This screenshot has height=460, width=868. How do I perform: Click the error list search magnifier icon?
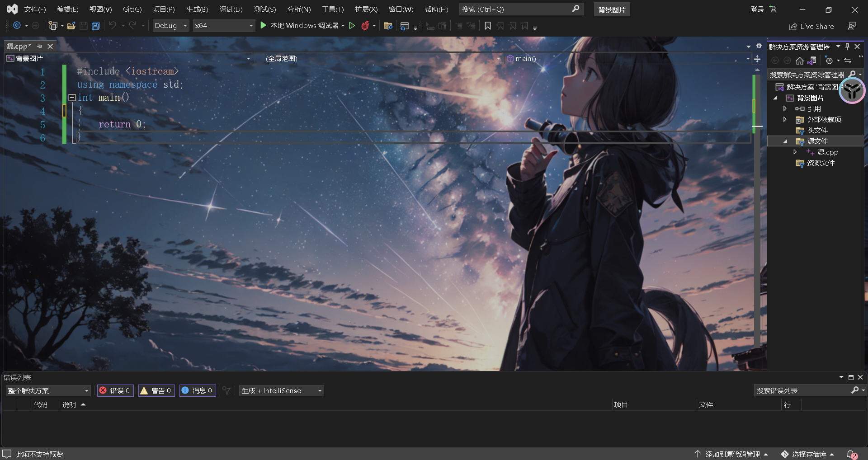coord(855,390)
